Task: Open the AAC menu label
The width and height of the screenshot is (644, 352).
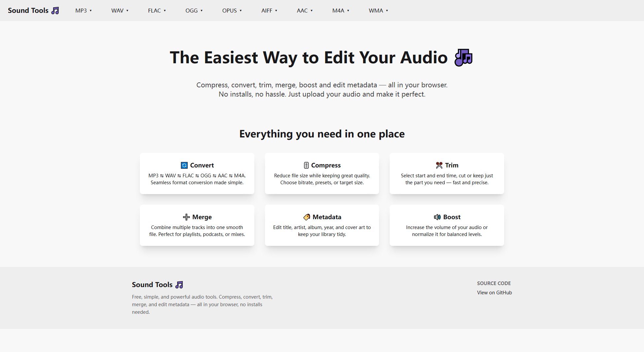Action: click(302, 11)
